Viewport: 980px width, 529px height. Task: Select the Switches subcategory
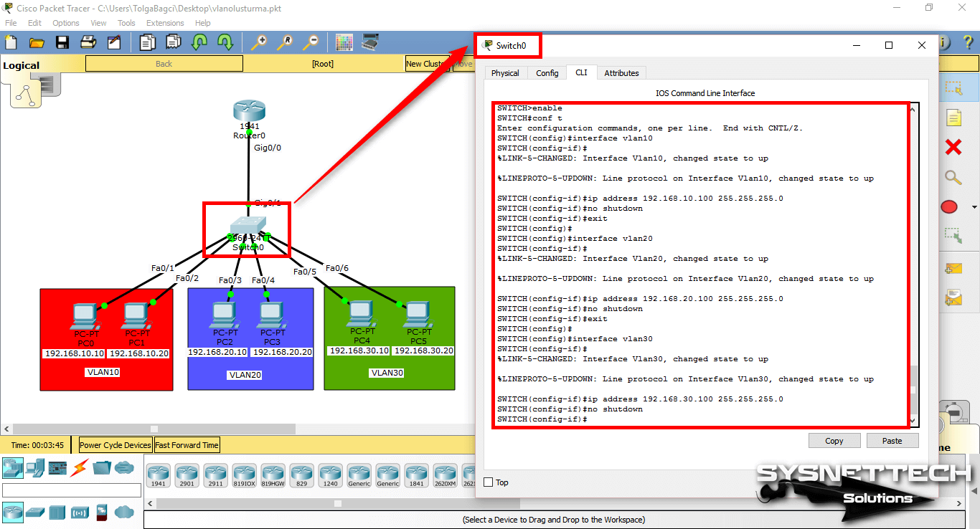tap(35, 512)
